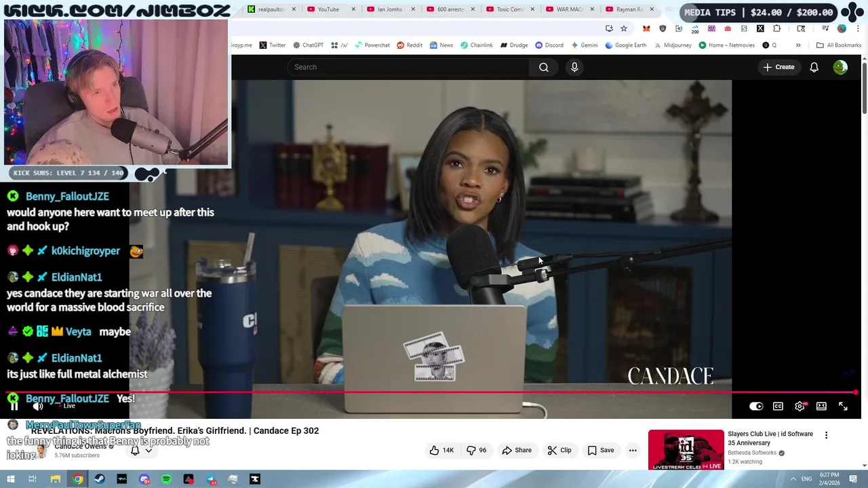Open the Reddit bookmark
The height and width of the screenshot is (488, 868).
point(410,45)
